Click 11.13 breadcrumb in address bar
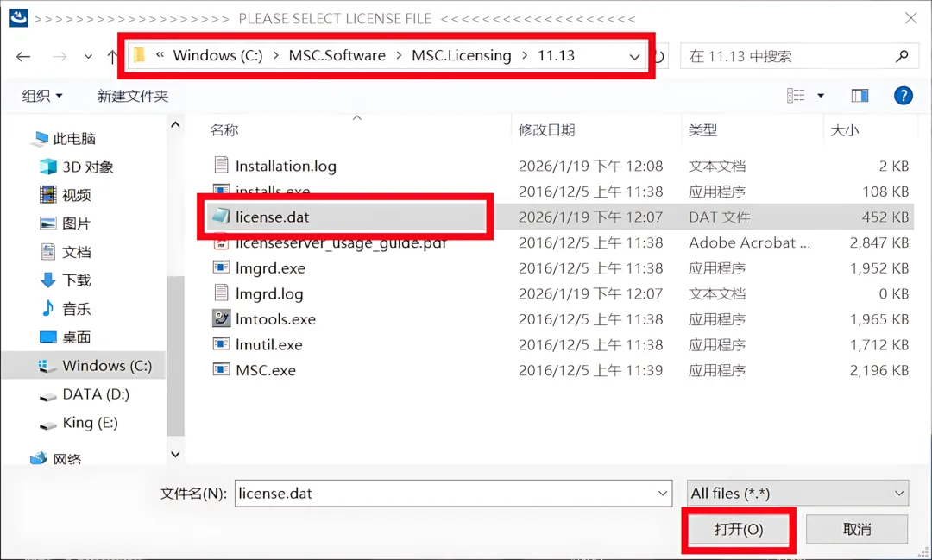The image size is (932, 560). (x=557, y=56)
